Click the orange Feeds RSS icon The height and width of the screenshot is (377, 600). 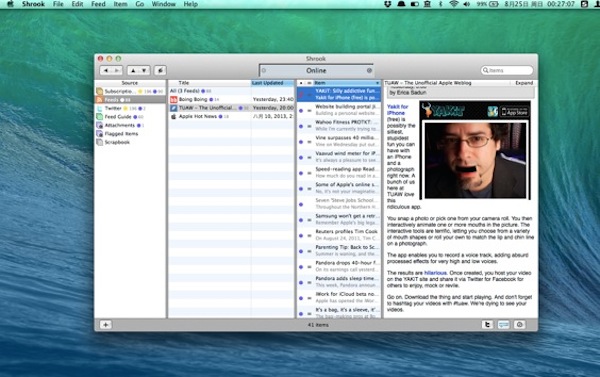click(x=99, y=100)
